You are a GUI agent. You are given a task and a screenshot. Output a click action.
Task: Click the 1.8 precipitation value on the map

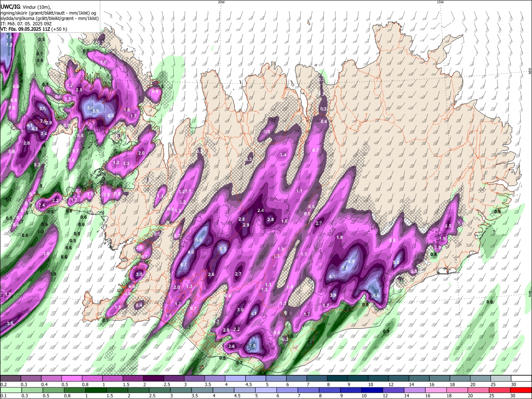coord(340,238)
